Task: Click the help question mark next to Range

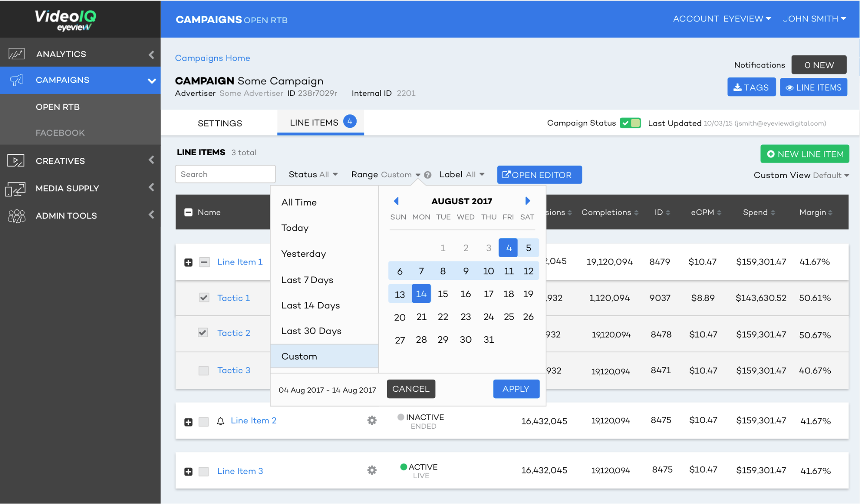Action: [428, 175]
